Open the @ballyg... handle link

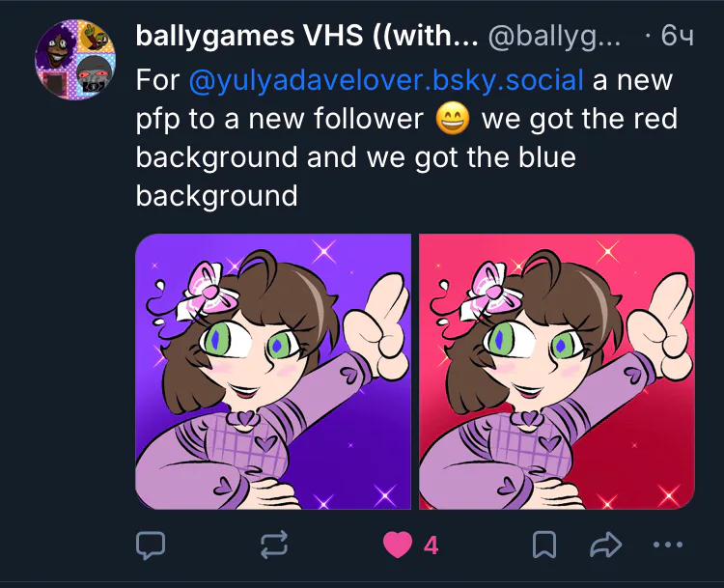coord(554,36)
